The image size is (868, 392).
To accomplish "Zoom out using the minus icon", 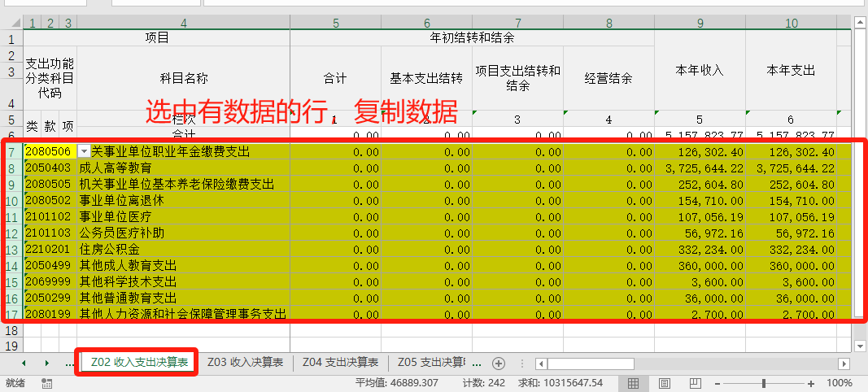I will pyautogui.click(x=718, y=383).
